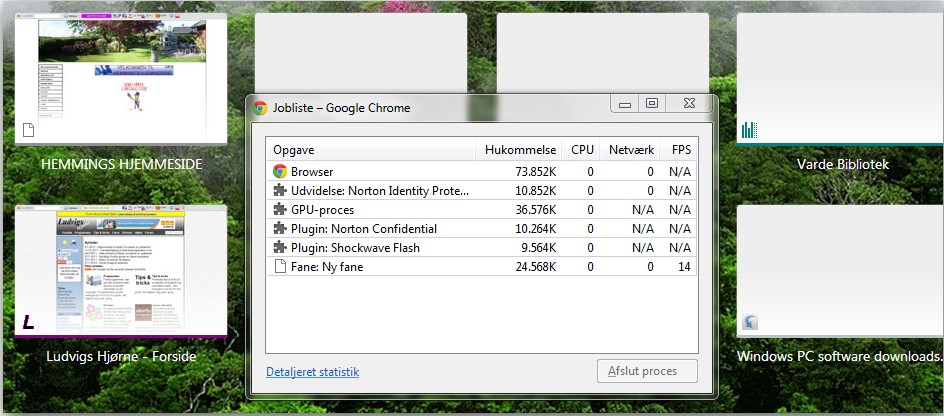Select the Fane: Ny fane name

(327, 267)
